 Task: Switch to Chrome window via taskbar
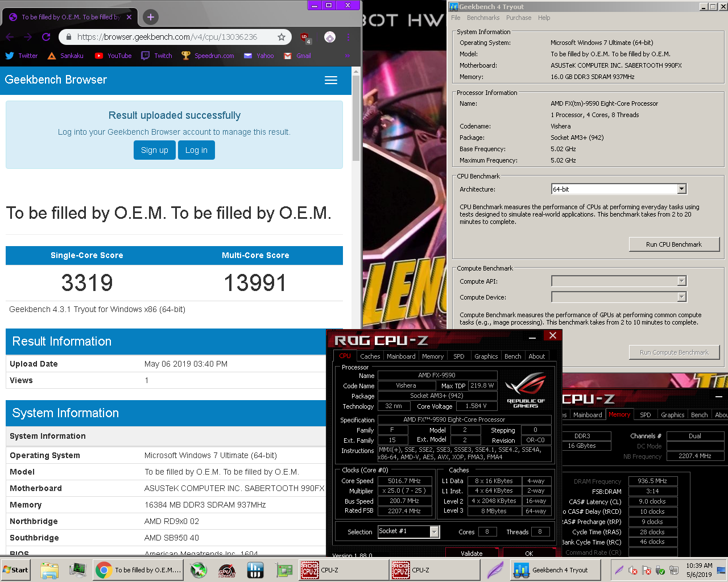[138, 570]
